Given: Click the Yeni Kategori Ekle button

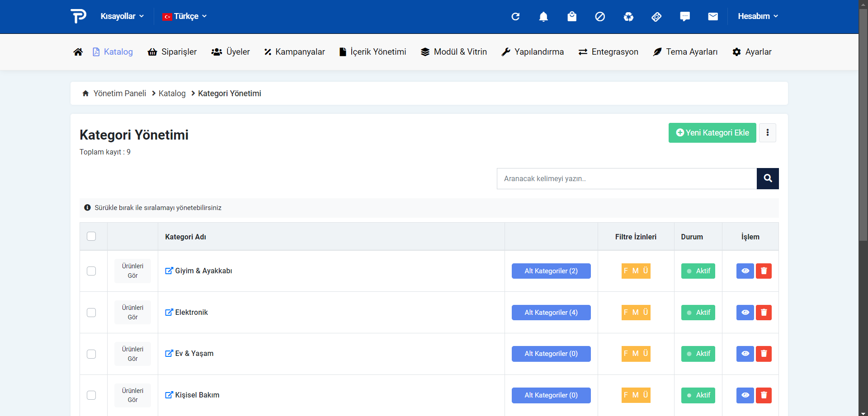Looking at the screenshot, I should pyautogui.click(x=712, y=133).
